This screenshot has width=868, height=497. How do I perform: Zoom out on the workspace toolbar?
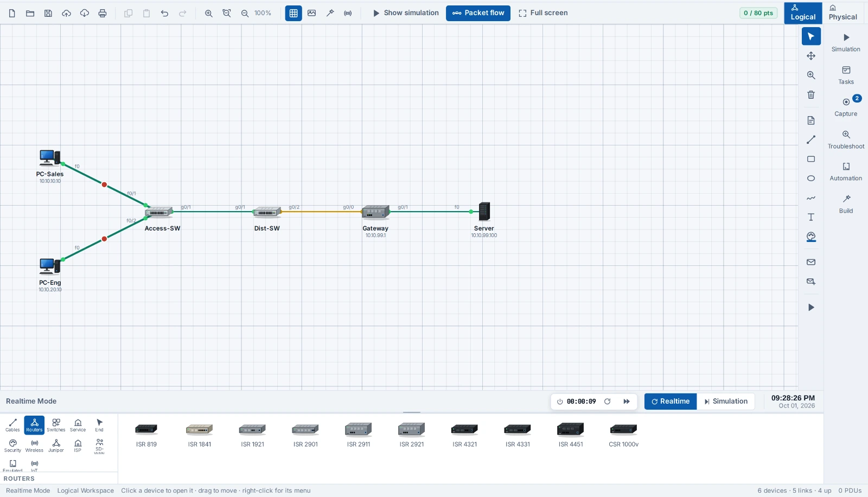(245, 13)
